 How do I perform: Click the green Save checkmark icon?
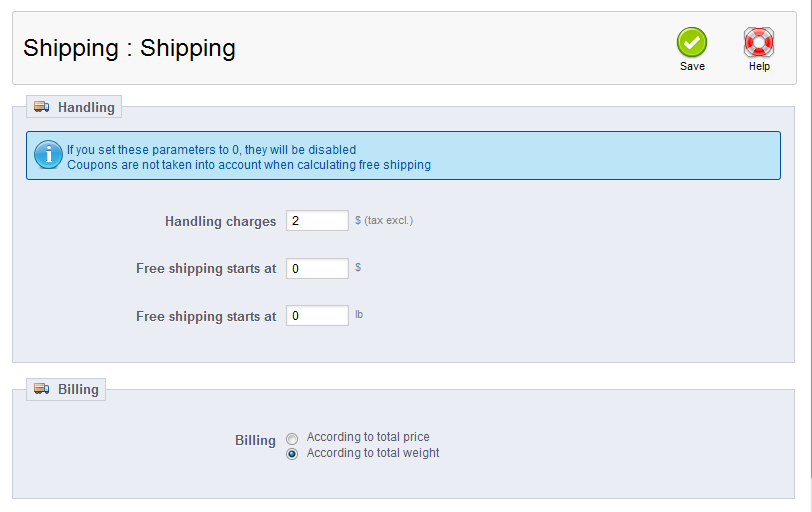click(691, 42)
